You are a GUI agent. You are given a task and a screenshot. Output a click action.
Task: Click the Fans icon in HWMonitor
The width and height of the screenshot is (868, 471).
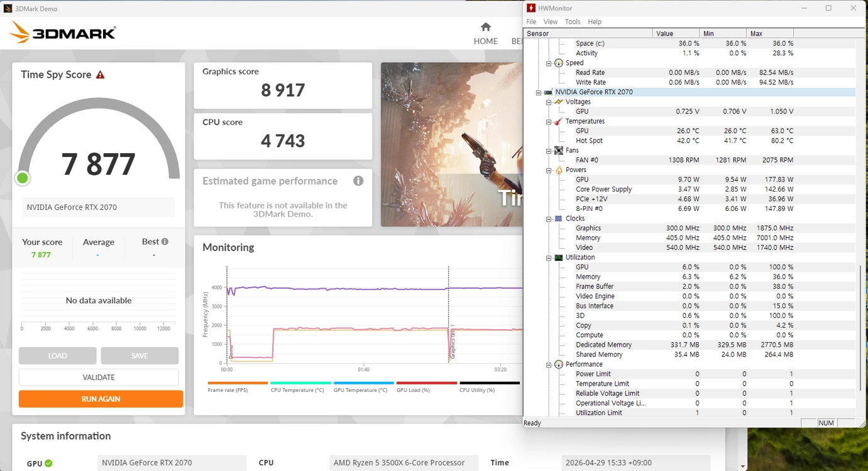[558, 151]
